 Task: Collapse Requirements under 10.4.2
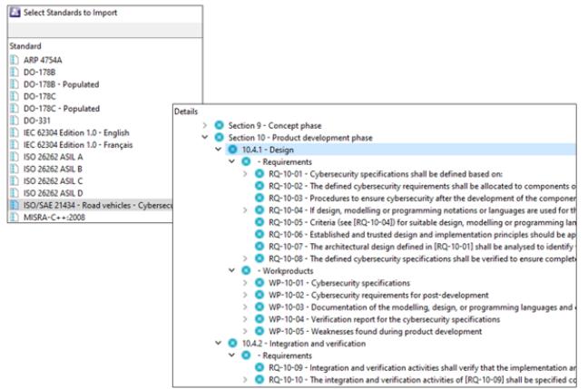[231, 355]
